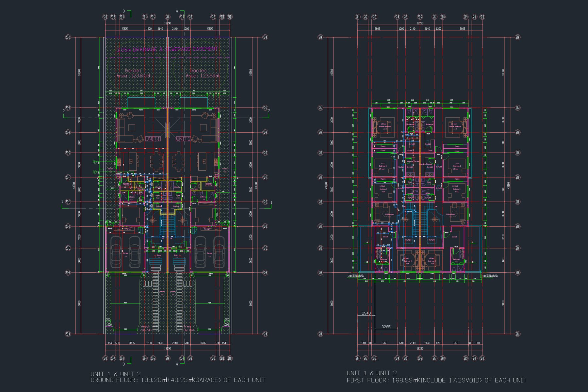
Task: Click the left garden's "Area: 123.64" label
Action: click(133, 76)
